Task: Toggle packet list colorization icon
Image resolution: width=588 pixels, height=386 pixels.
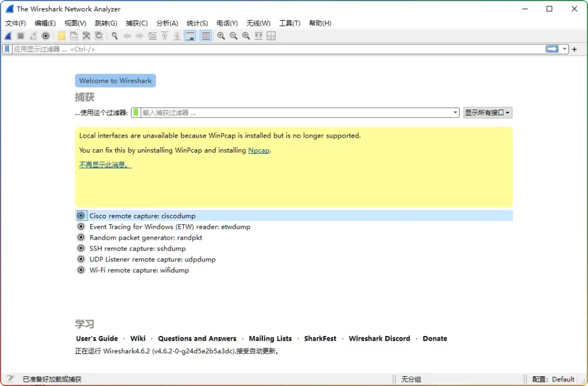Action: tap(205, 36)
